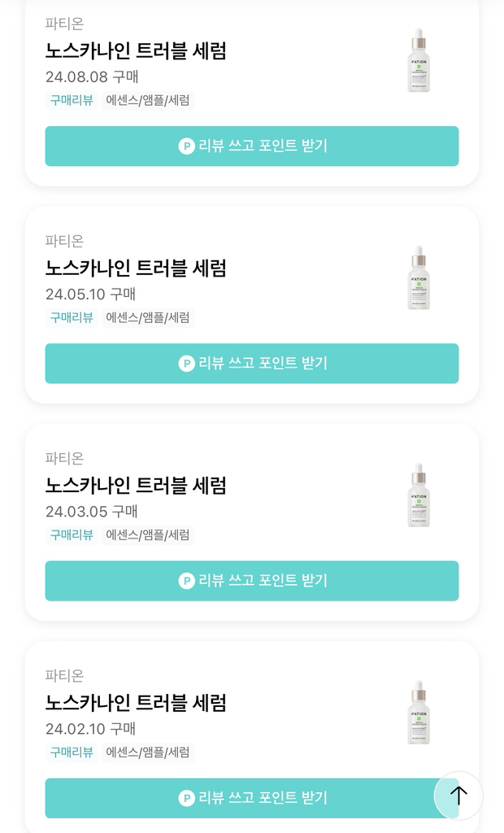Click the serum thumbnail in the 24.03.05 card

point(418,495)
